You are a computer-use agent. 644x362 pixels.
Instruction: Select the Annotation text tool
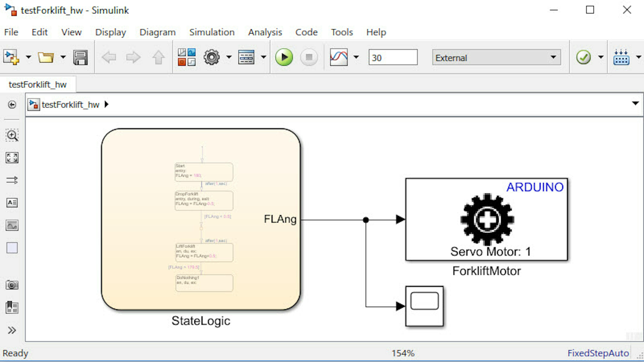pos(12,203)
